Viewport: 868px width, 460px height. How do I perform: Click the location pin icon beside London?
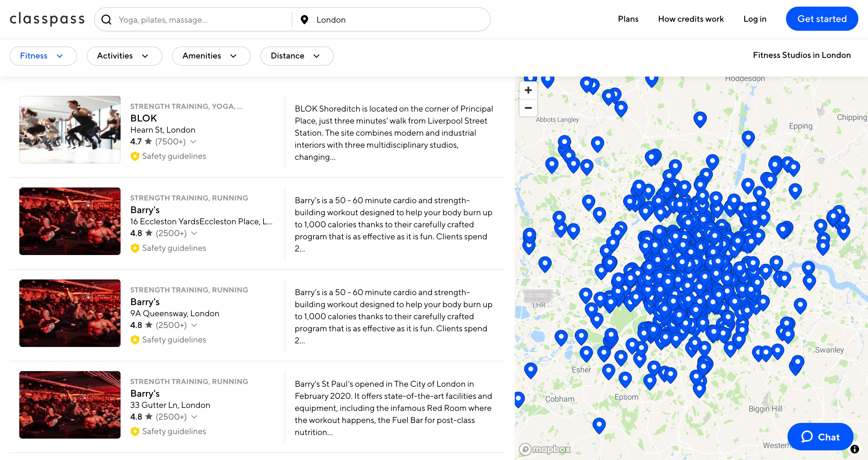pos(304,20)
